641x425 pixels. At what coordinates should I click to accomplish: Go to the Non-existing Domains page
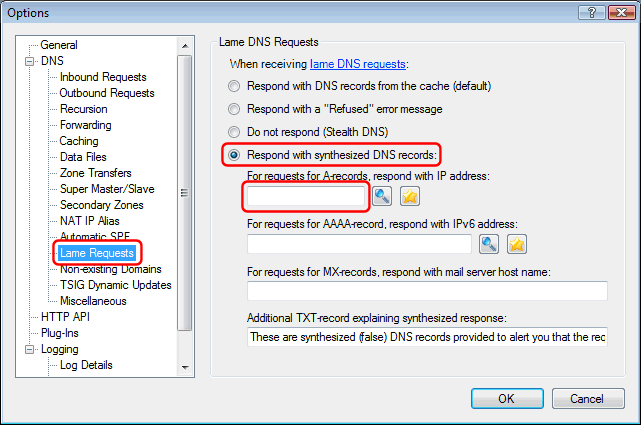pos(110,269)
